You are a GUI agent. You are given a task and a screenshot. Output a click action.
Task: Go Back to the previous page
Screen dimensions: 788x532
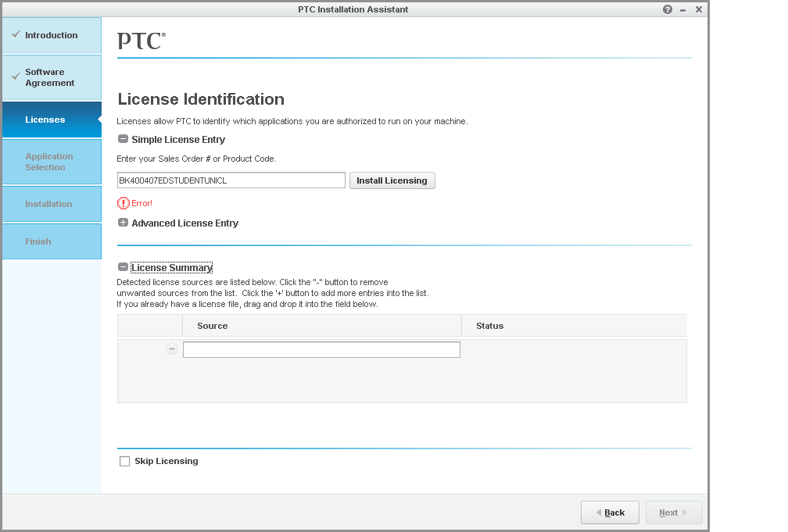tap(610, 512)
